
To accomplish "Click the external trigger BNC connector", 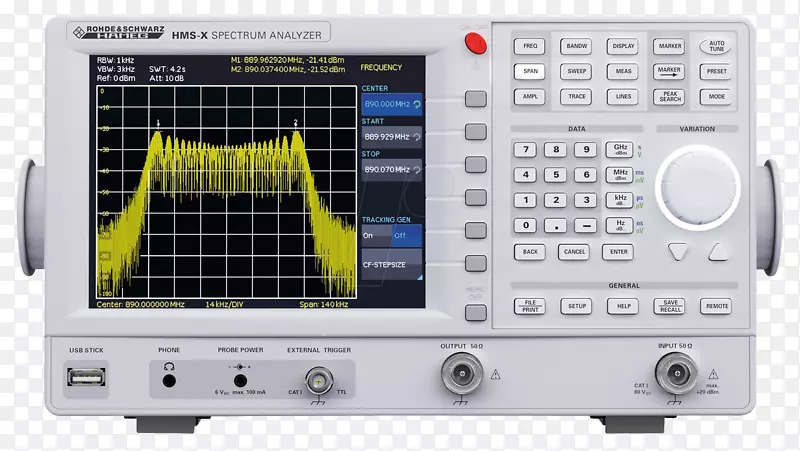I will point(318,379).
